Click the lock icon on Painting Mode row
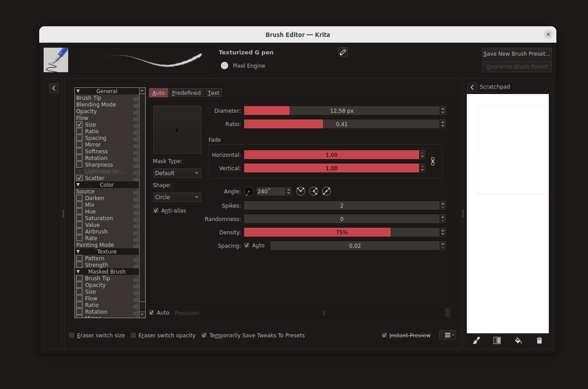Viewport: 588px width, 389px height. (x=135, y=245)
